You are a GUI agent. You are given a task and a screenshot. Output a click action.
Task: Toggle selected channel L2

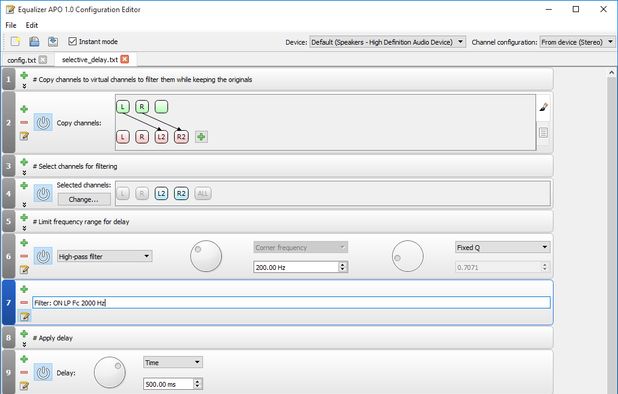point(161,193)
